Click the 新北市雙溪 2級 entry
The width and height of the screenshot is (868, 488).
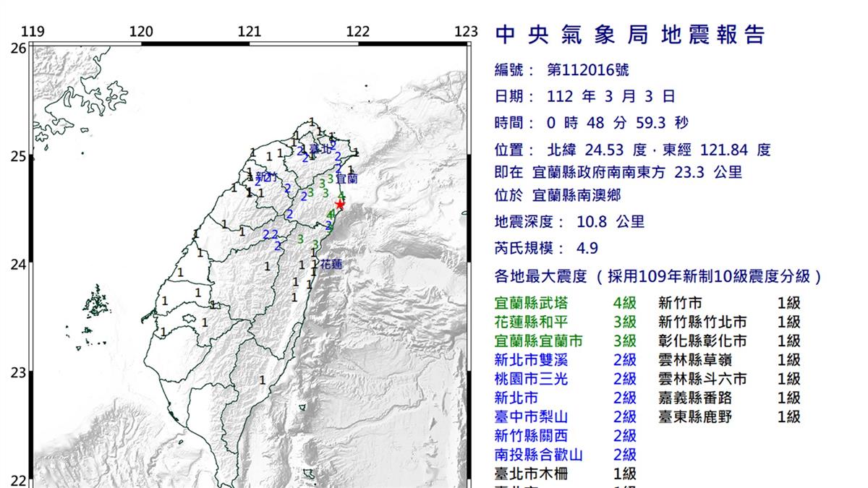pyautogui.click(x=565, y=360)
